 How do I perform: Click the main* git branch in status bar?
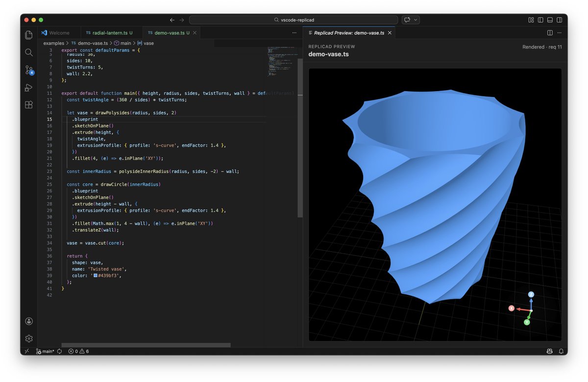(46, 351)
